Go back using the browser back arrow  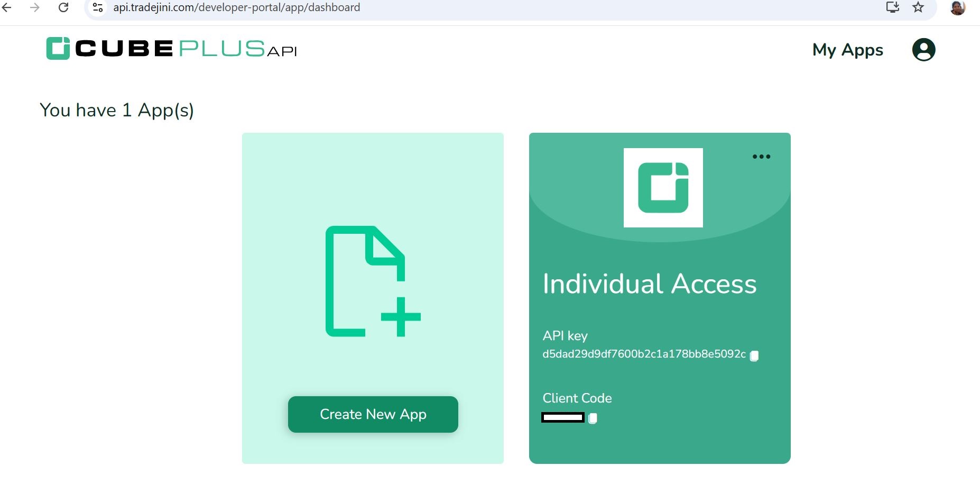click(6, 7)
